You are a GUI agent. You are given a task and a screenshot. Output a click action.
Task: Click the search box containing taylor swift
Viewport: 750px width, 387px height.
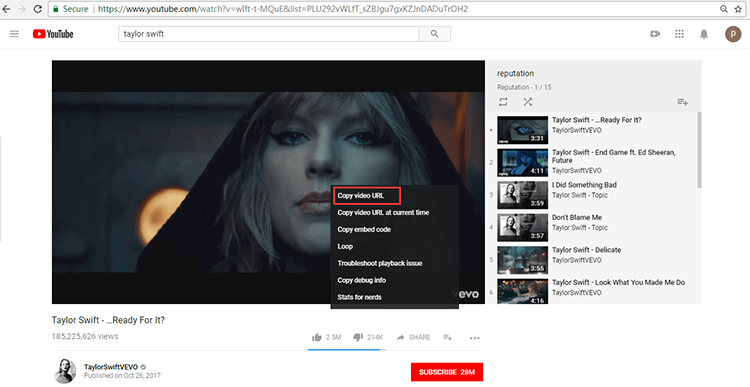click(268, 34)
